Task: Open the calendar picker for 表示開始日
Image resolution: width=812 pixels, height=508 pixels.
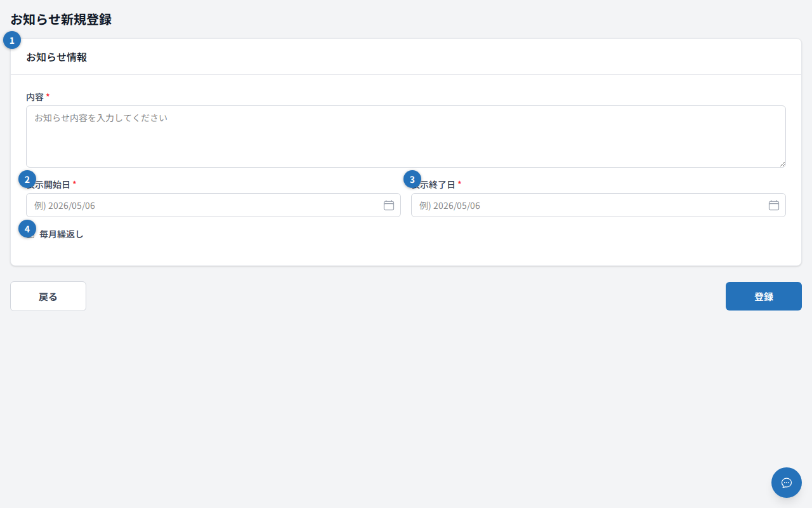Action: click(389, 205)
